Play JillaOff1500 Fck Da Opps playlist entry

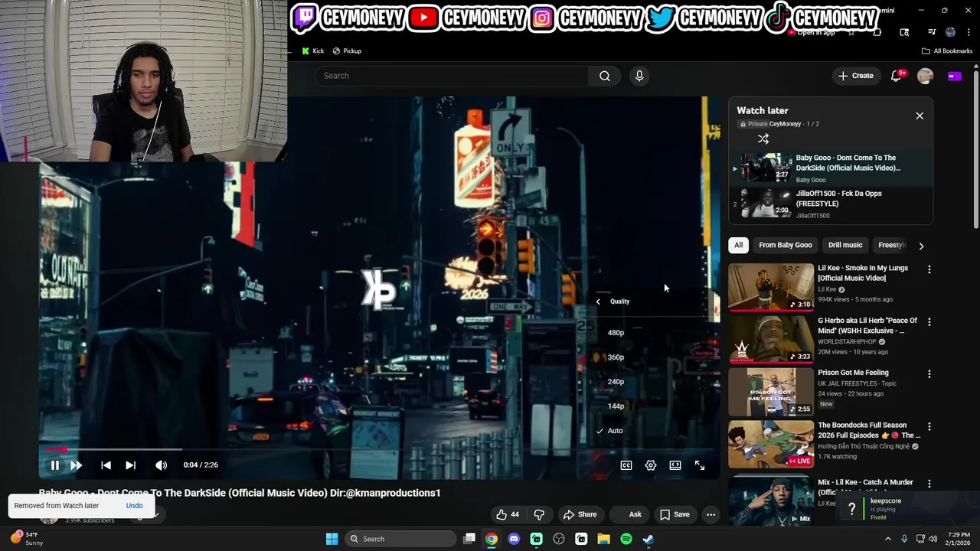click(831, 204)
